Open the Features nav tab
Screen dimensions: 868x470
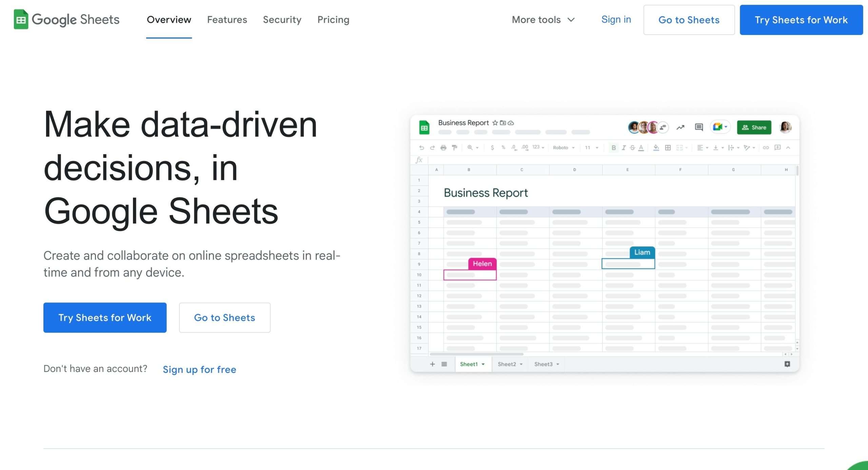(x=227, y=20)
